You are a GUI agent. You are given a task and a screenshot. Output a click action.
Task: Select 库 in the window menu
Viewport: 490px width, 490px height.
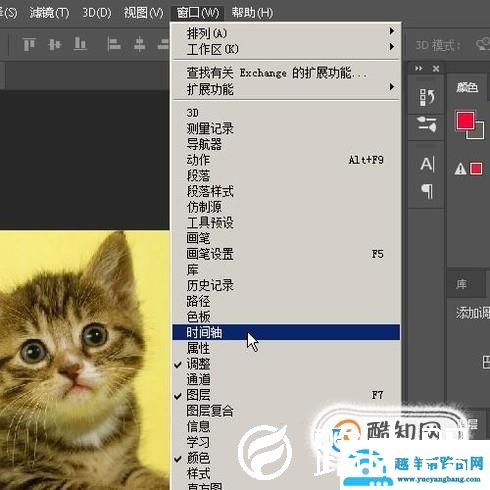[286, 270]
